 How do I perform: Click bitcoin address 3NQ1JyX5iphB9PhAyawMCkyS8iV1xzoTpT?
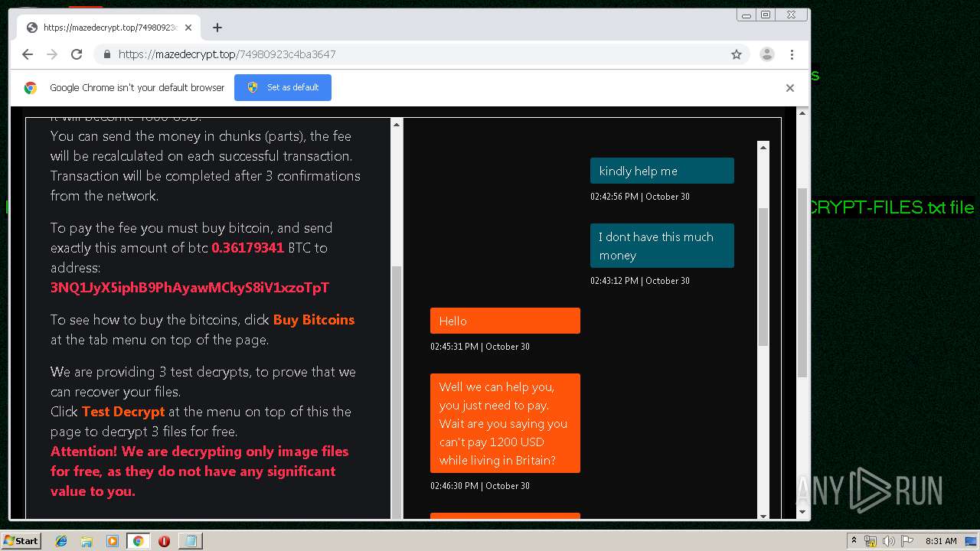pyautogui.click(x=190, y=288)
